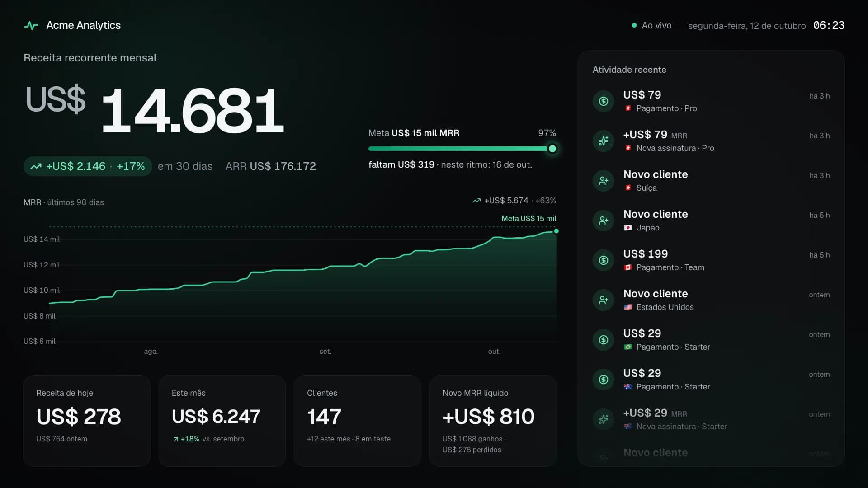This screenshot has height=488, width=868.
Task: Click '+12 este mês · 8 em teste'
Action: 349,439
